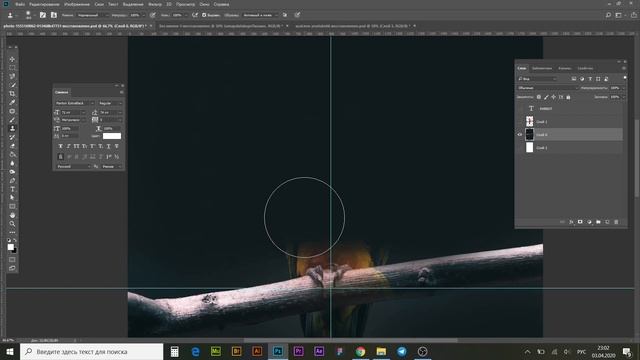Toggle layer filtering switch on Layers panel
Screen dimensions: 640x360
coord(624,78)
